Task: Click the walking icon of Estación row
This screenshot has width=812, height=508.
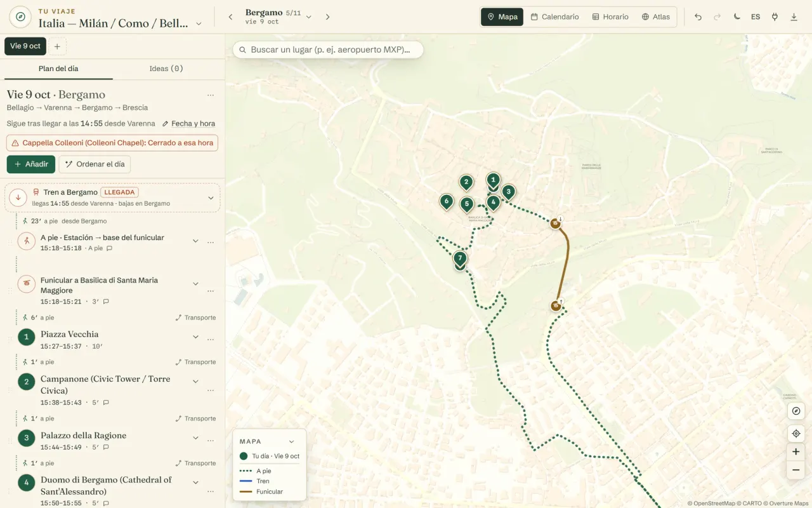Action: tap(26, 241)
